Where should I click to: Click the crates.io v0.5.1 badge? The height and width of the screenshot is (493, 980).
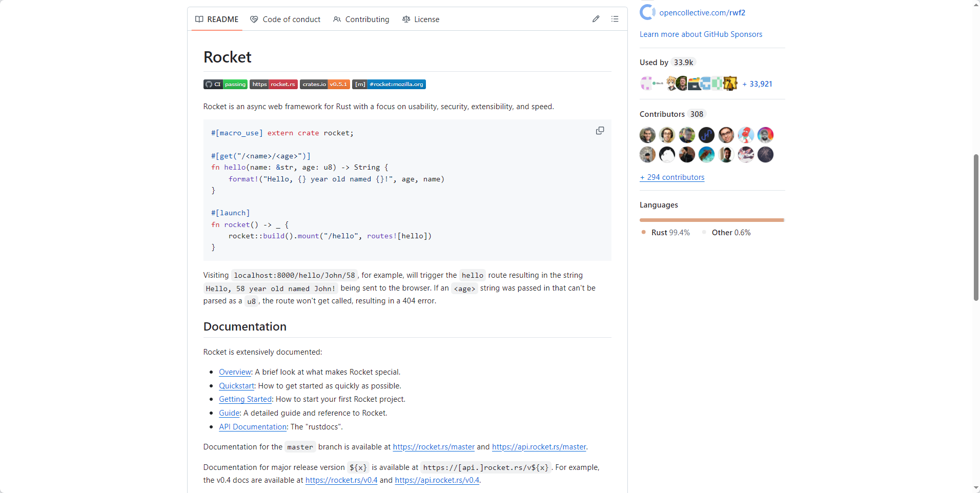(x=325, y=84)
